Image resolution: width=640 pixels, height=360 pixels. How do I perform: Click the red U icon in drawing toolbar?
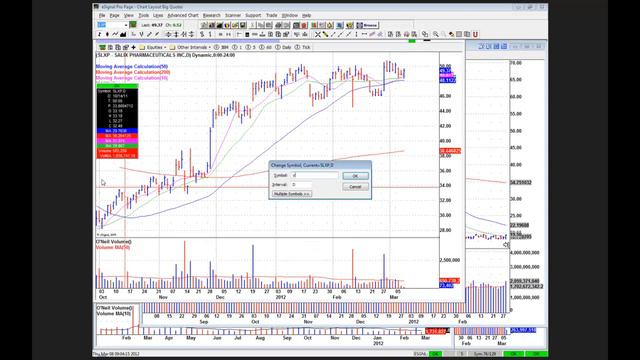pyautogui.click(x=475, y=34)
